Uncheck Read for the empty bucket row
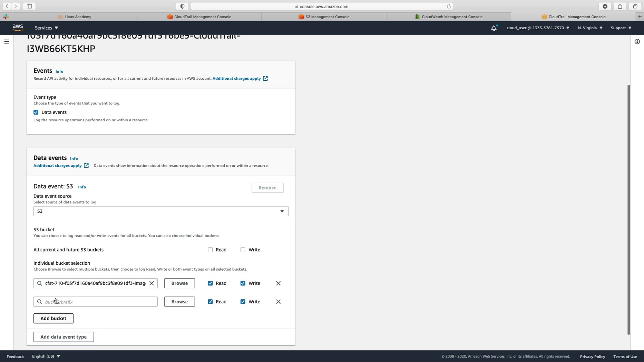 (x=210, y=302)
